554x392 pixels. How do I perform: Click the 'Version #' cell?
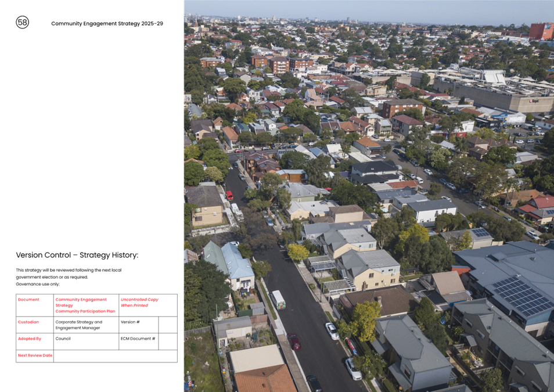click(139, 325)
